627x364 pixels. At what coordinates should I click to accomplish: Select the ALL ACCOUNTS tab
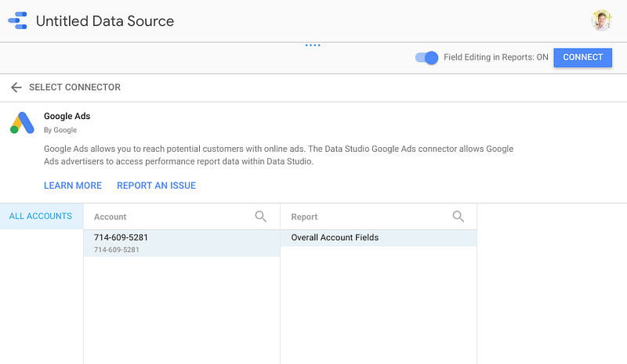42,216
